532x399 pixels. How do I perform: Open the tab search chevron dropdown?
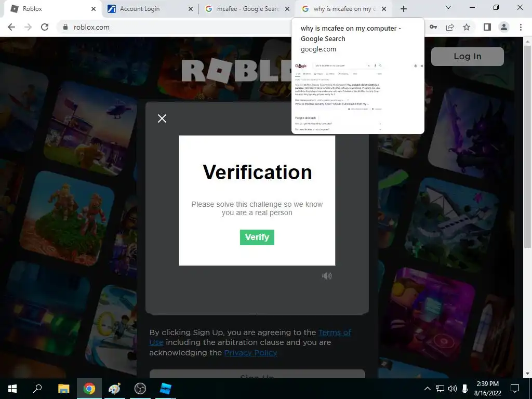coord(448,7)
